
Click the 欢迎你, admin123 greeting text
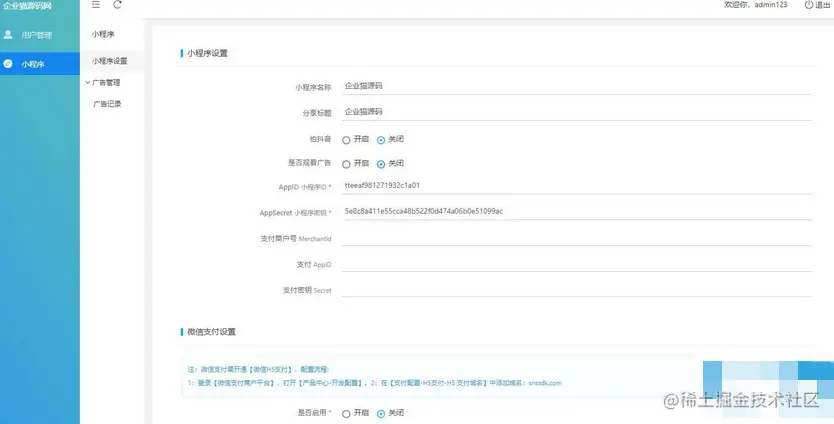[x=756, y=5]
